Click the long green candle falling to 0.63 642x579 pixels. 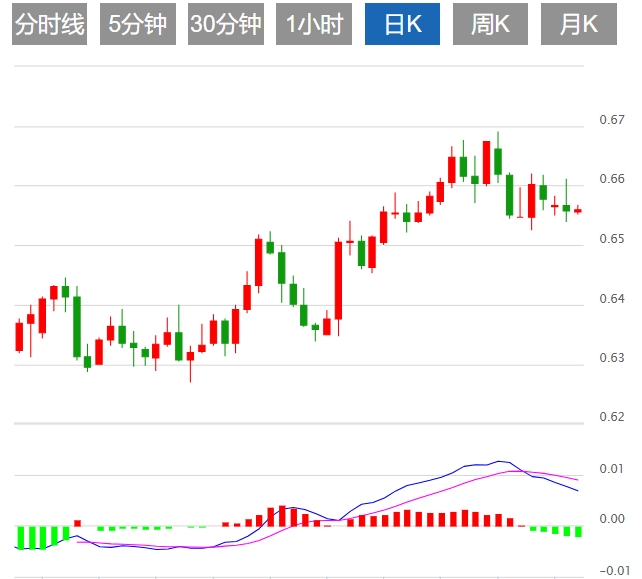(77, 326)
